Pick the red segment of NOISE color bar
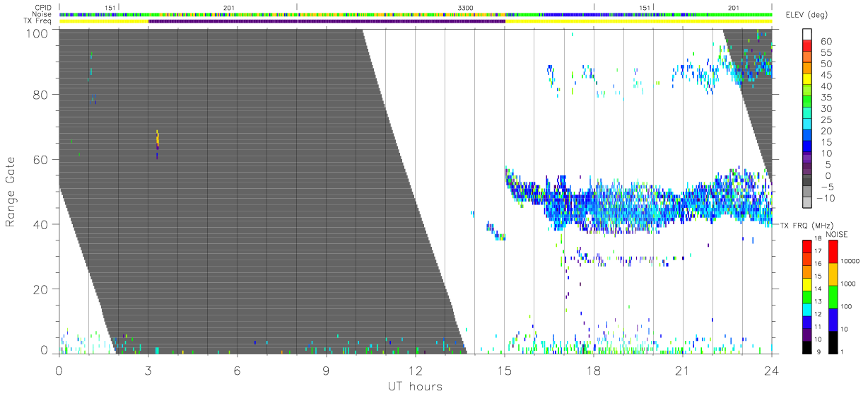Viewport: 868px width, 401px height. coord(833,252)
